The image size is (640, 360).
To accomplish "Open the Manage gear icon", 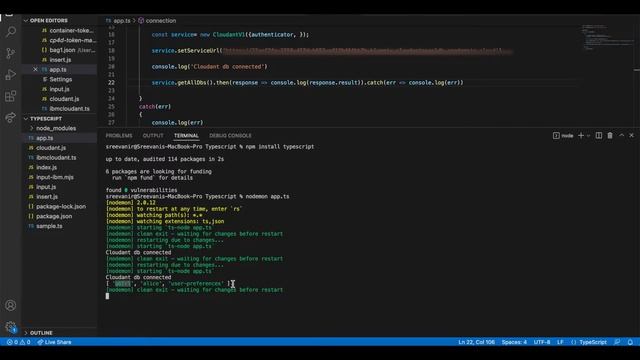I will pyautogui.click(x=11, y=327).
